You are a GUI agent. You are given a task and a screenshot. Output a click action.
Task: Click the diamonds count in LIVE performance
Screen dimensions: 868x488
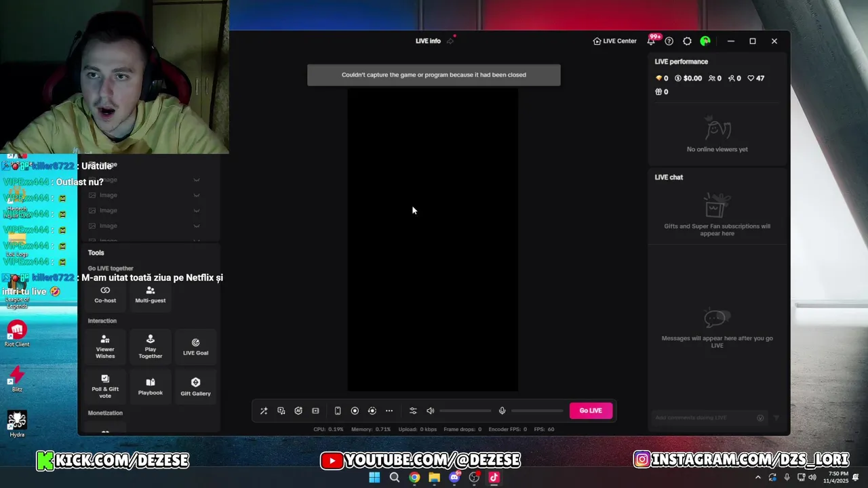click(662, 79)
